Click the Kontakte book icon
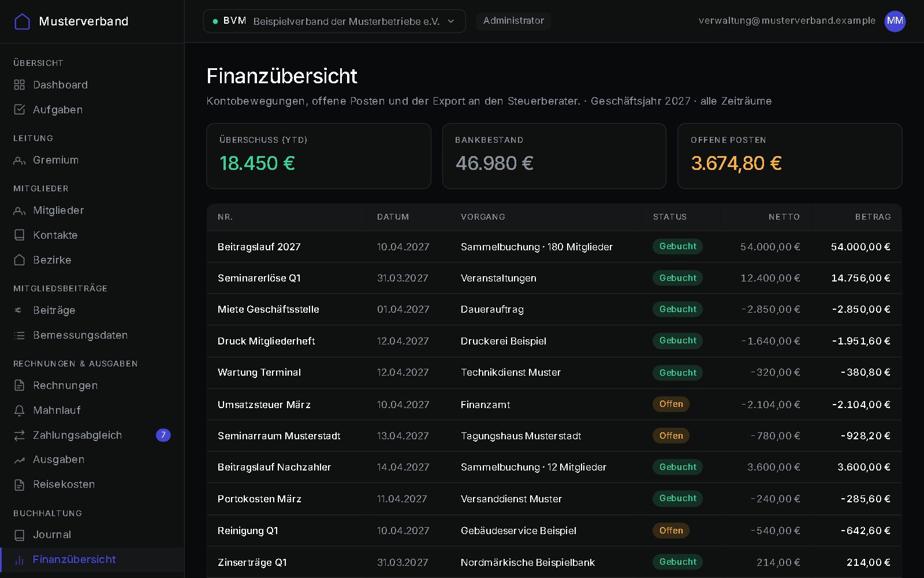 [x=20, y=235]
